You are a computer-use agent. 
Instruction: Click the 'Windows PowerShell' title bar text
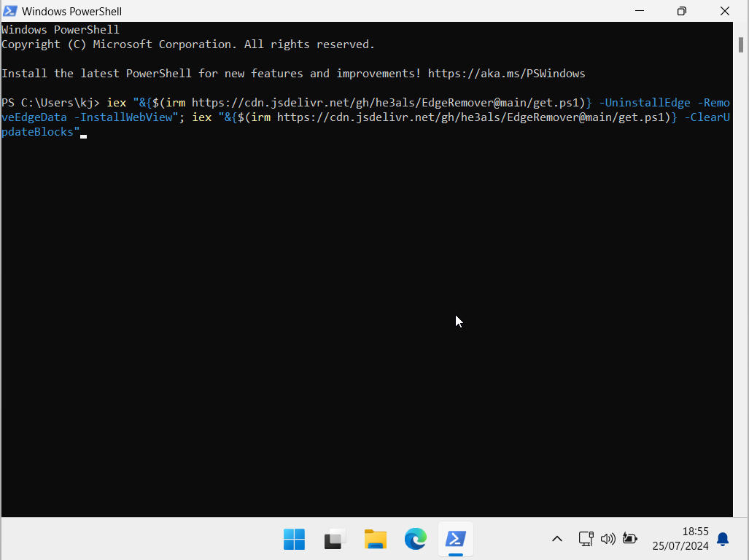tap(71, 11)
